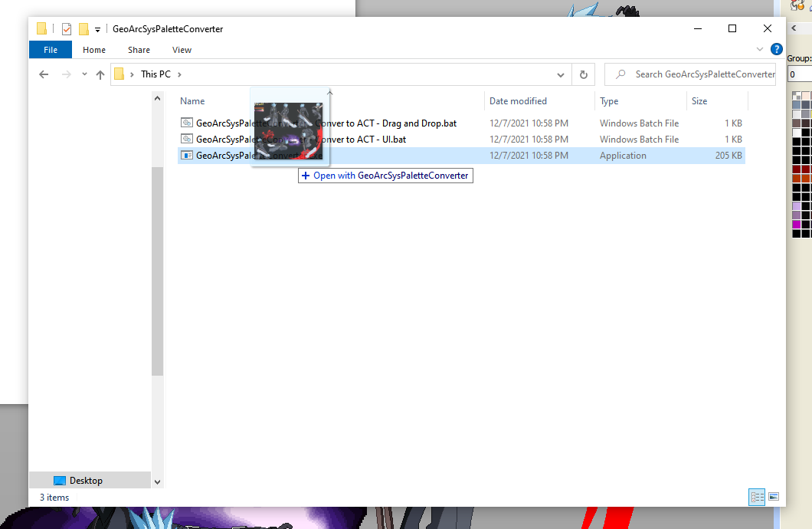Sort by Size column header

(699, 101)
